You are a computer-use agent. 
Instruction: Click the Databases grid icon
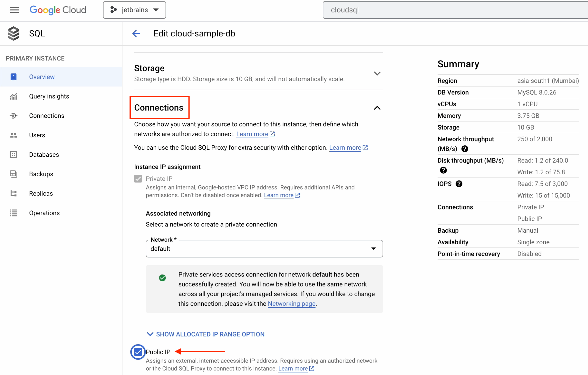[13, 154]
